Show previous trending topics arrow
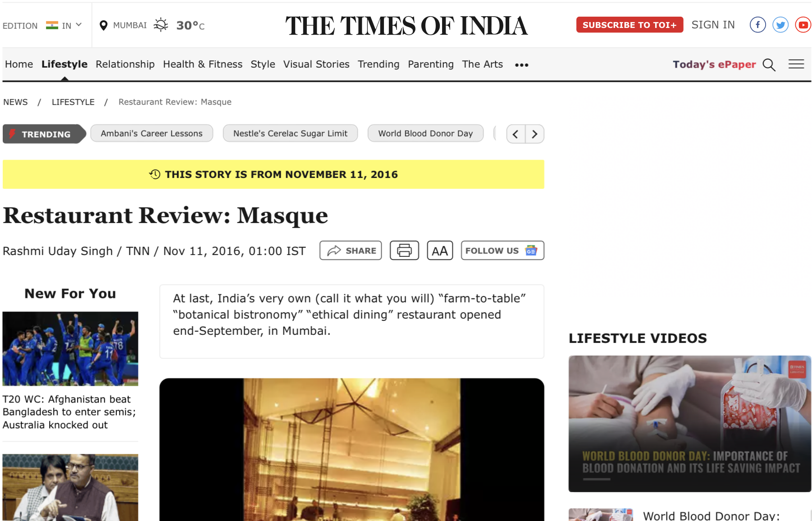The image size is (812, 521). [x=515, y=134]
